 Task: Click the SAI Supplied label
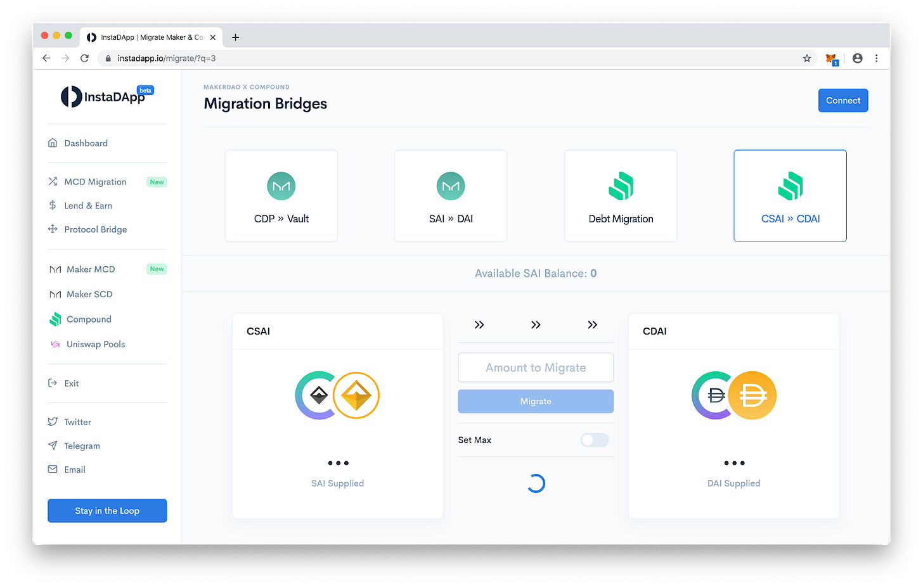pyautogui.click(x=337, y=483)
